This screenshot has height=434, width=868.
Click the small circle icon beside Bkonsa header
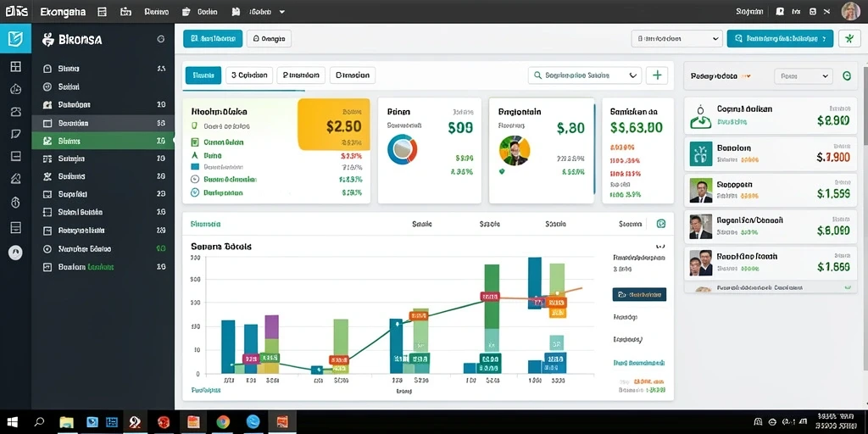(x=160, y=39)
